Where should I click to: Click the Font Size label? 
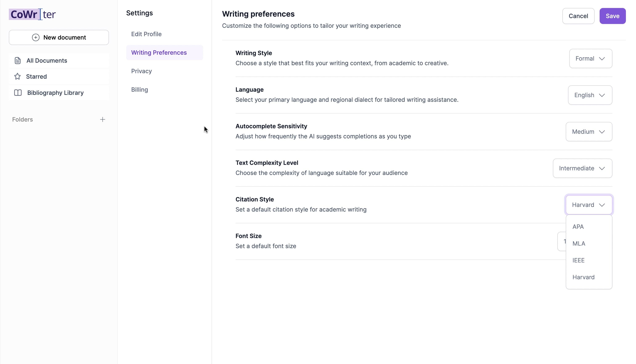click(x=249, y=236)
